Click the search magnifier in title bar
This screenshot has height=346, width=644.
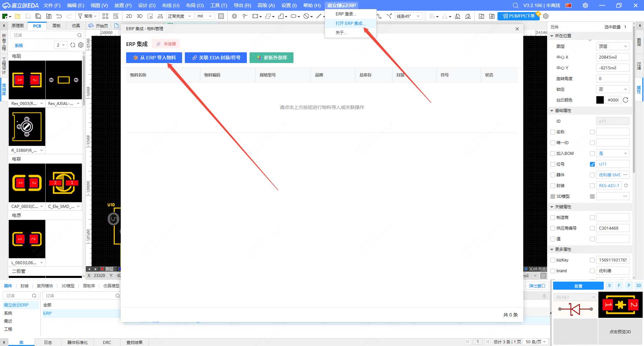pyautogui.click(x=516, y=5)
